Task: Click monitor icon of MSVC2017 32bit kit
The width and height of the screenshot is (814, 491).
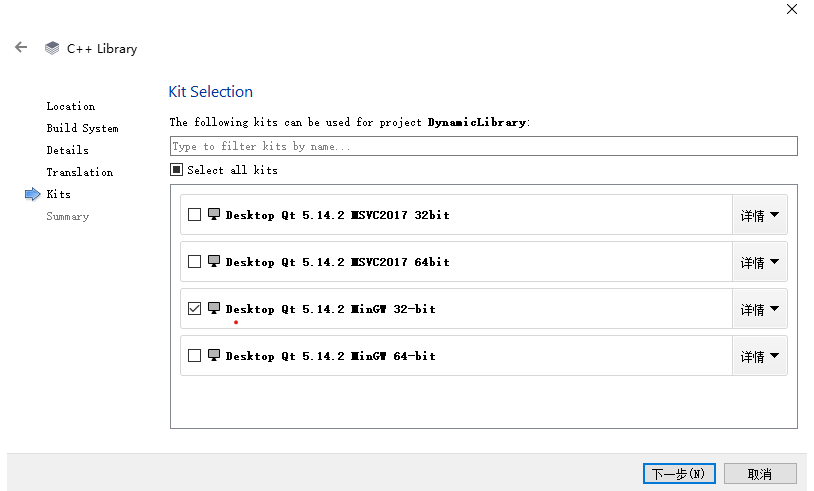Action: point(214,214)
